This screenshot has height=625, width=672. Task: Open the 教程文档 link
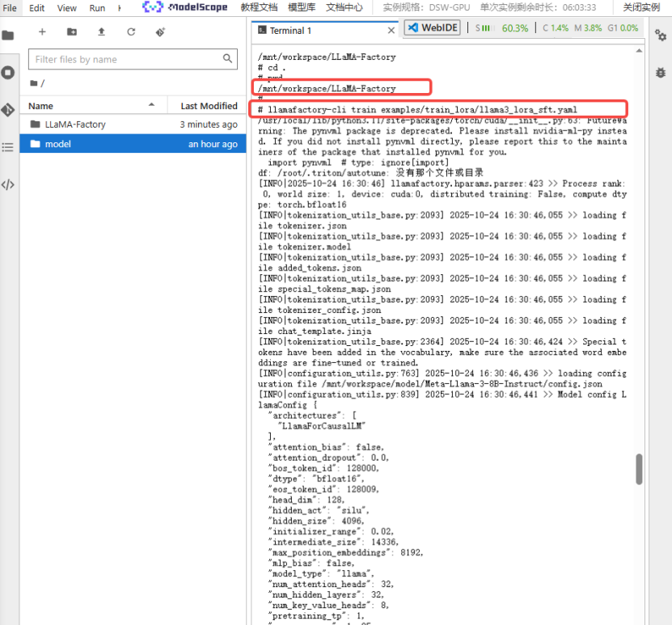point(259,7)
